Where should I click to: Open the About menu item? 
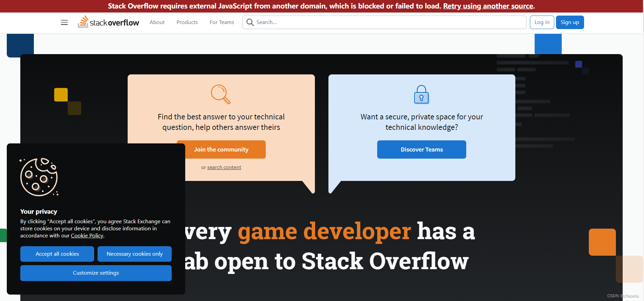point(157,22)
